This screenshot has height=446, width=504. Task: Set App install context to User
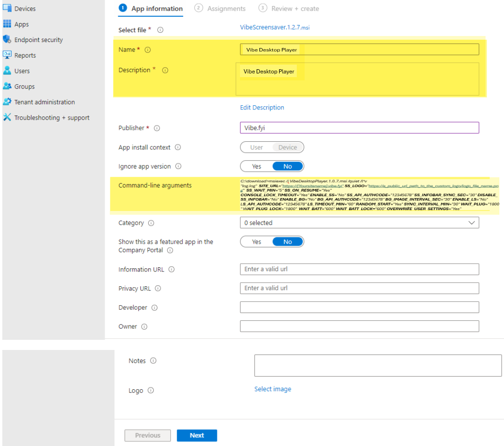[x=257, y=147]
